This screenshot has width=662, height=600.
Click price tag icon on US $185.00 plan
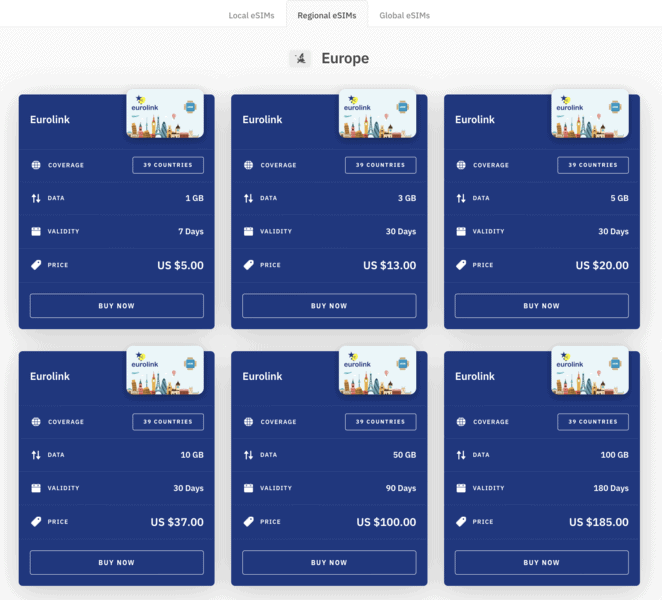461,522
